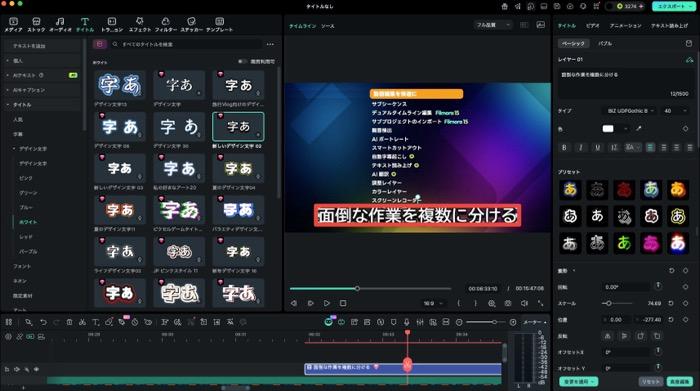Open the フル画質 quality dropdown

[493, 25]
